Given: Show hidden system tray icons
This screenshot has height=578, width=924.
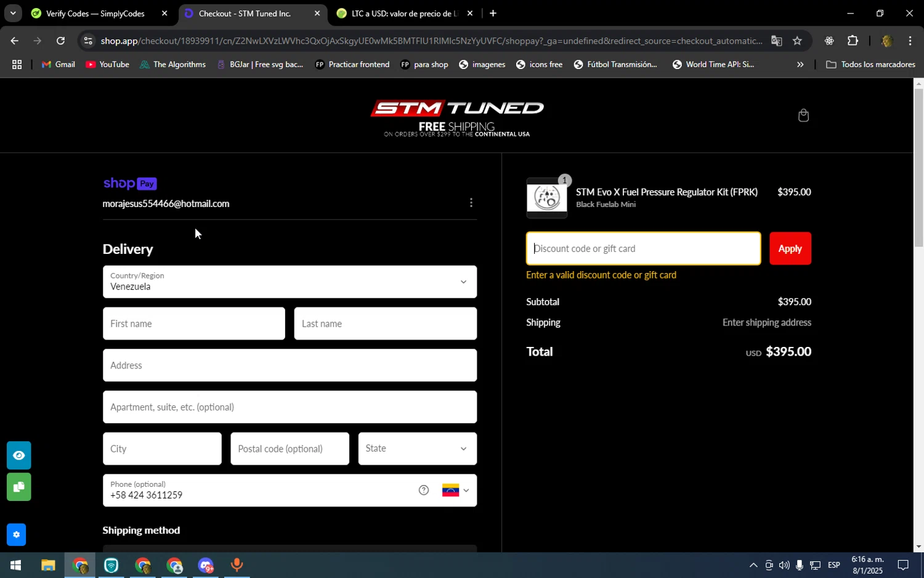Looking at the screenshot, I should 753,565.
